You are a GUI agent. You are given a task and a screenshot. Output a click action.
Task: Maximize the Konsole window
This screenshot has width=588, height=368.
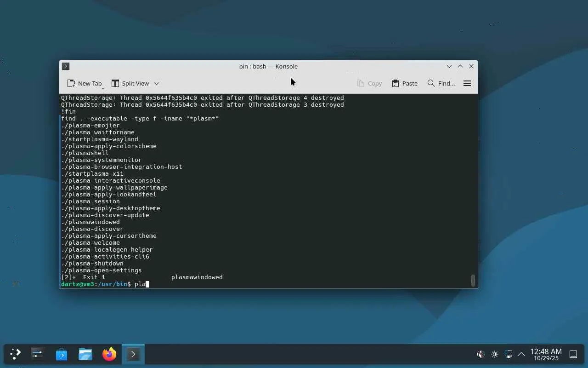pos(460,66)
